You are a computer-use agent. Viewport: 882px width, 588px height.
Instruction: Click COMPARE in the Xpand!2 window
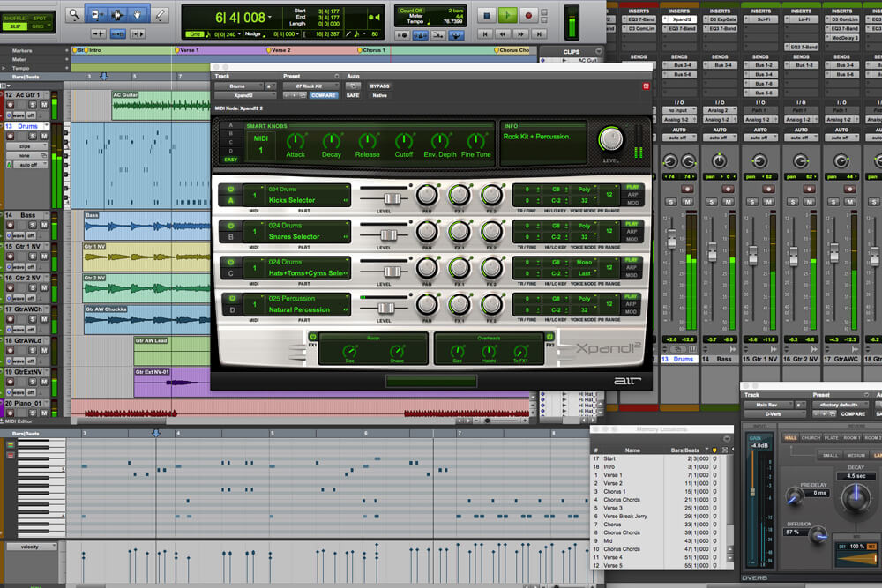click(x=324, y=95)
